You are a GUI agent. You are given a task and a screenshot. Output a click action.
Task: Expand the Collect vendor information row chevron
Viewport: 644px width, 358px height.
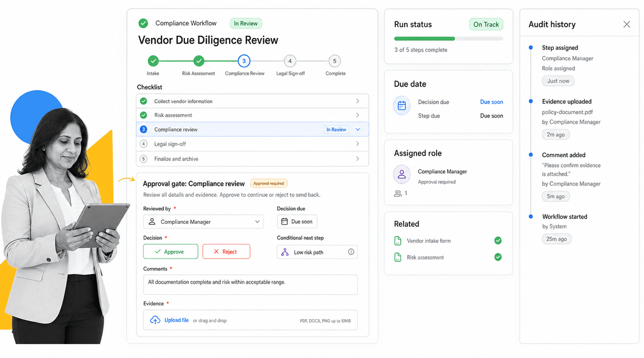click(357, 101)
